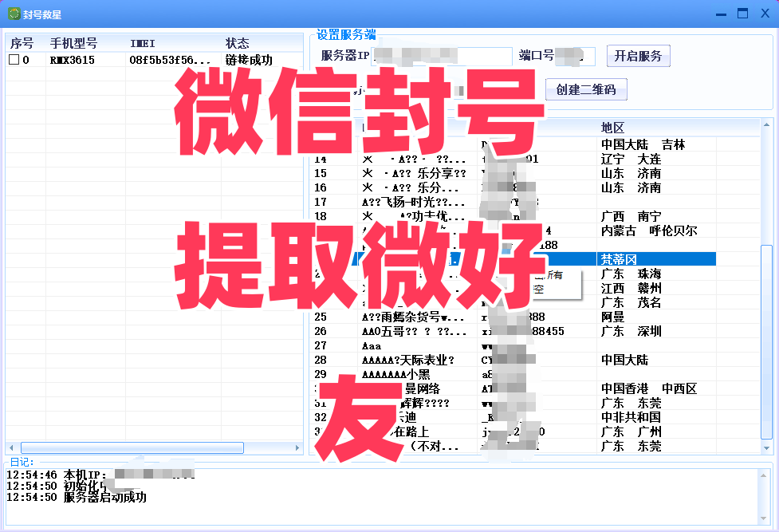The image size is (779, 532).
Task: Click the friends list vertical scrollbar thumb
Action: coord(766,342)
